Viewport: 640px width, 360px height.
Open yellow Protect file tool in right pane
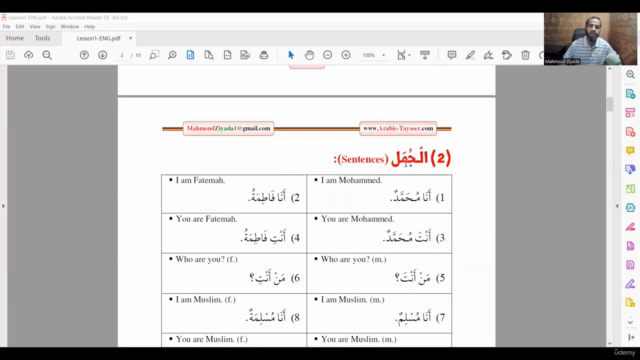click(x=630, y=302)
